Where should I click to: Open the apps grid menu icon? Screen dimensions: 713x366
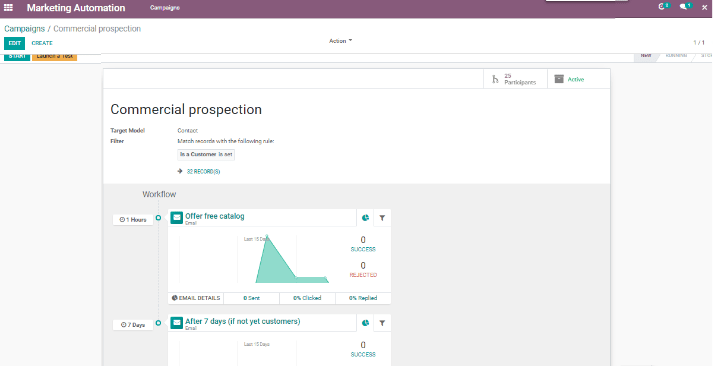click(8, 8)
